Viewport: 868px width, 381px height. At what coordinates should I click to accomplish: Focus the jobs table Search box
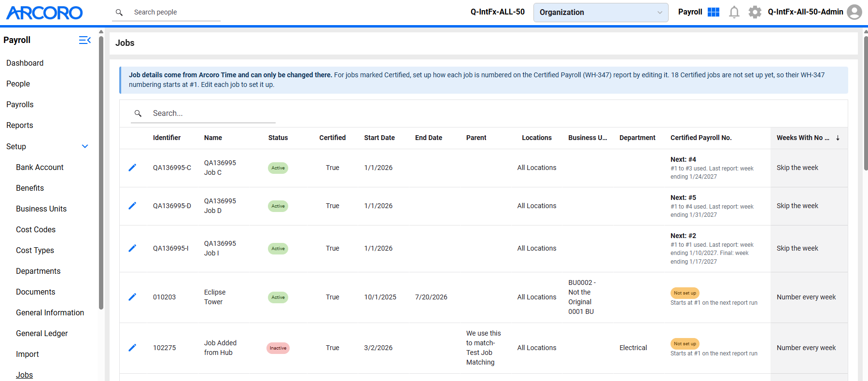203,113
